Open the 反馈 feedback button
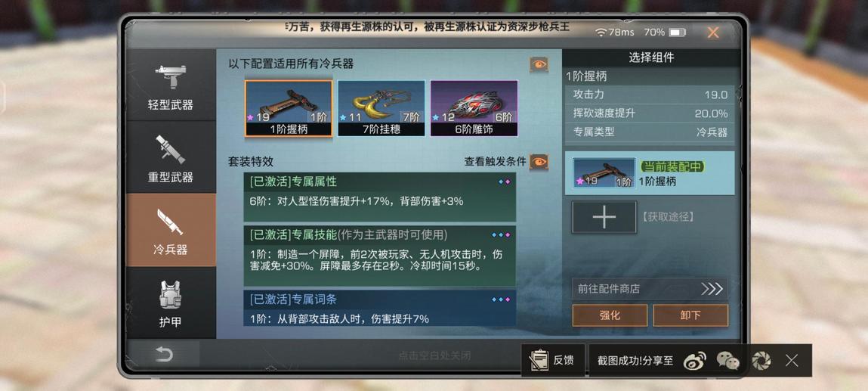The image size is (868, 391). point(552,360)
